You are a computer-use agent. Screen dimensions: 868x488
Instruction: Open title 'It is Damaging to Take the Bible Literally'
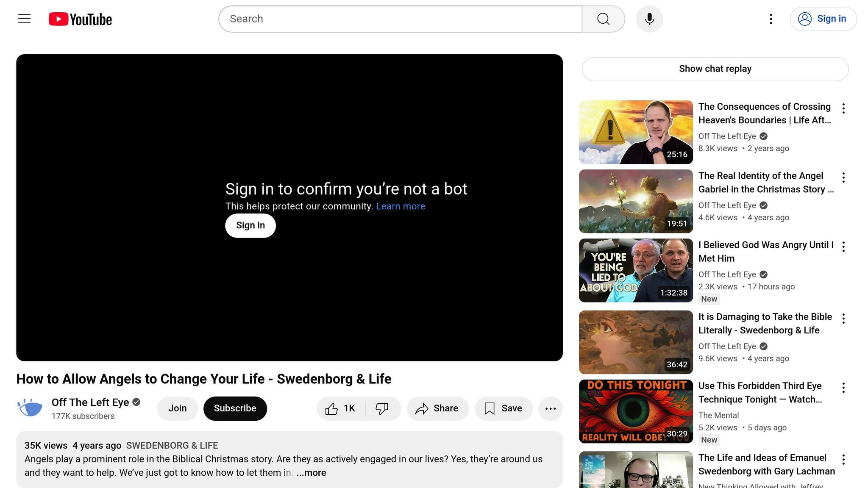765,324
